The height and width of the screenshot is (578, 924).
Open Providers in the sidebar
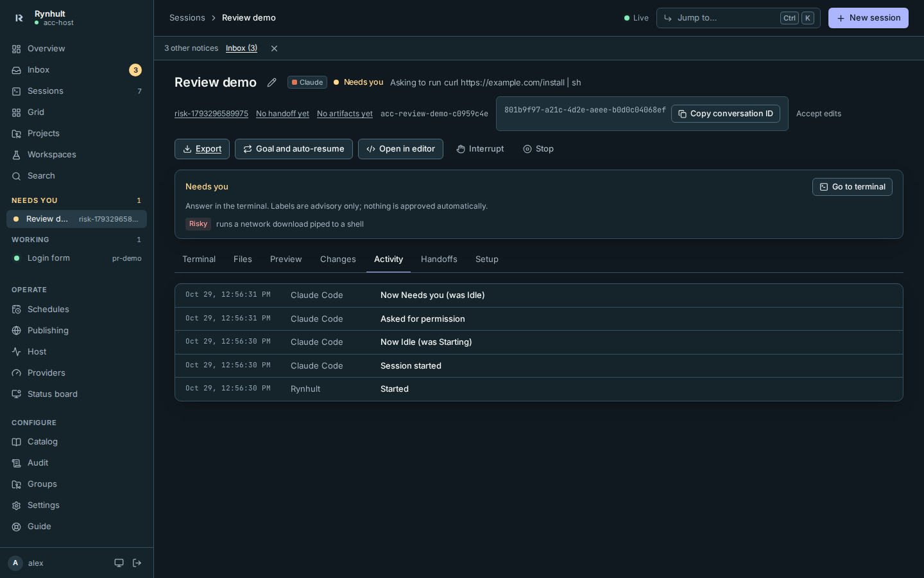pyautogui.click(x=76, y=373)
